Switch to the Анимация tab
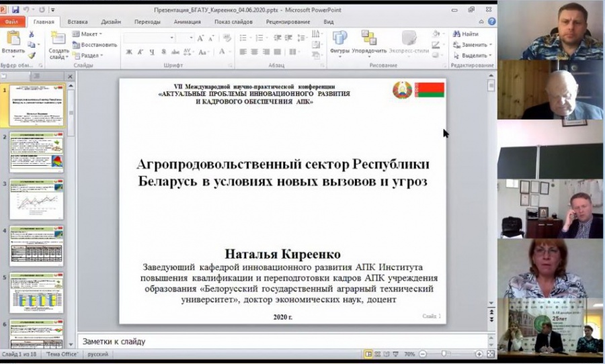The height and width of the screenshot is (364, 605). (x=187, y=21)
